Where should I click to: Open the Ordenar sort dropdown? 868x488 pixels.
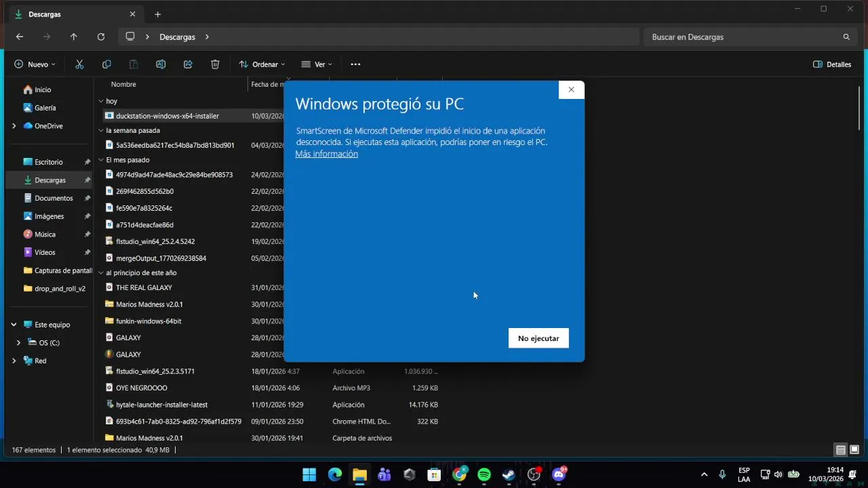point(262,64)
